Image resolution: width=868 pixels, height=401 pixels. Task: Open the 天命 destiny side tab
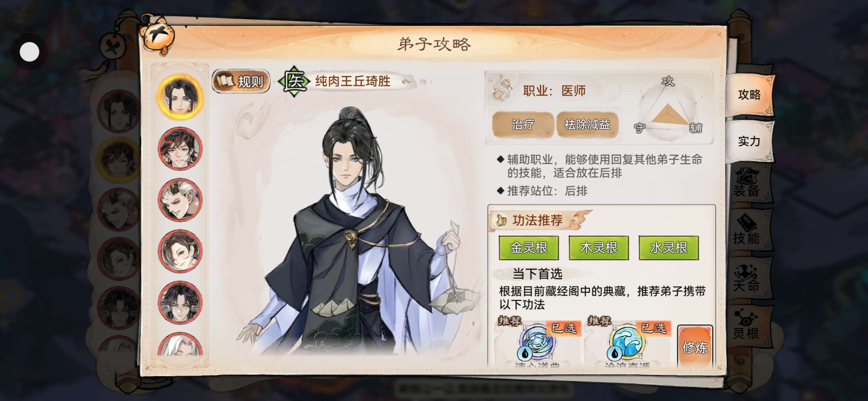click(746, 278)
